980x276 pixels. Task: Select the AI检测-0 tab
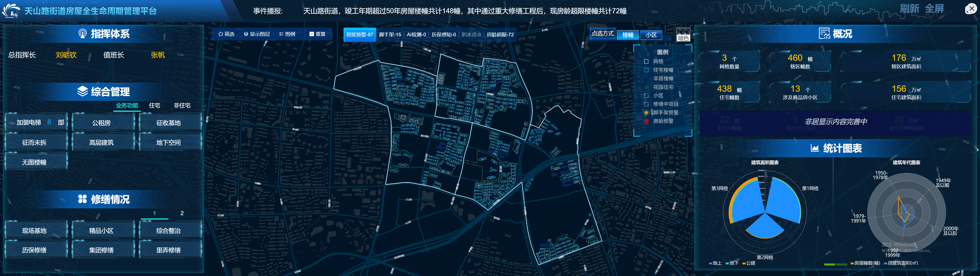pos(416,34)
